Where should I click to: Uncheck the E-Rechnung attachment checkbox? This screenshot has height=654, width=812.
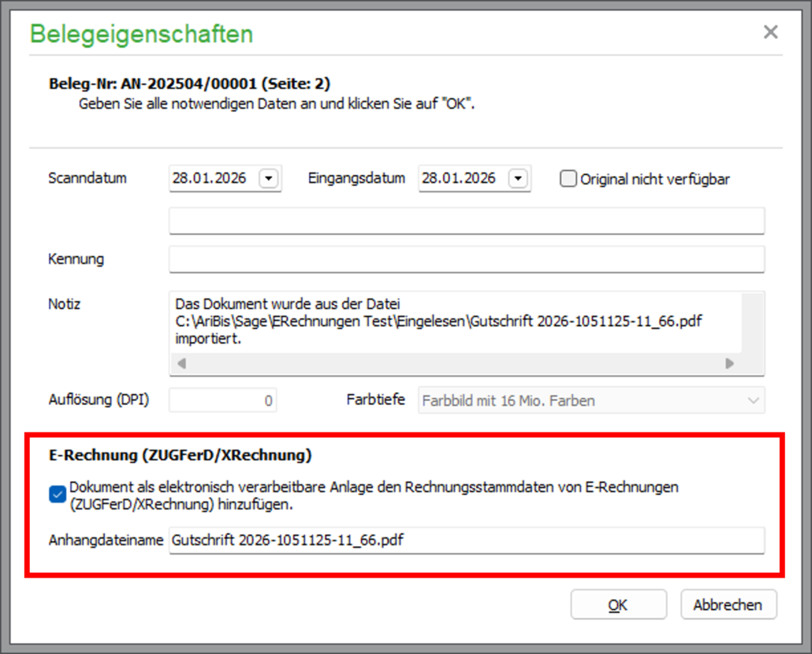58,495
